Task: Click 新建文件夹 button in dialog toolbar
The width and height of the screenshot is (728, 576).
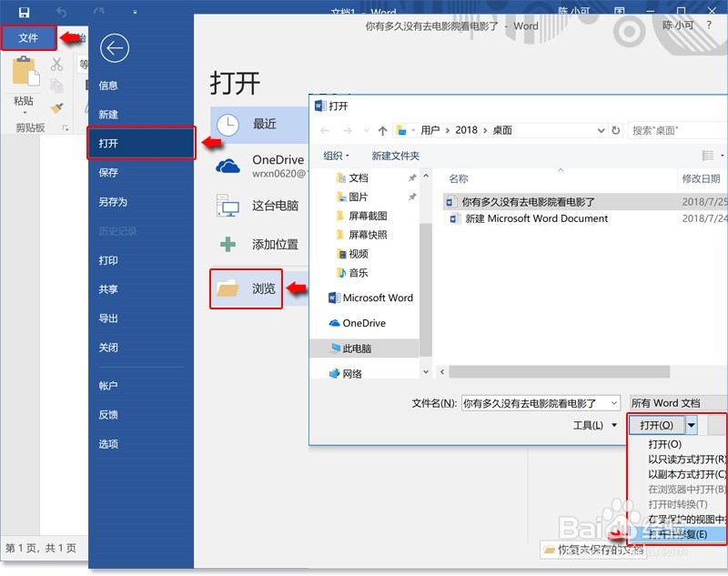Action: (x=396, y=156)
